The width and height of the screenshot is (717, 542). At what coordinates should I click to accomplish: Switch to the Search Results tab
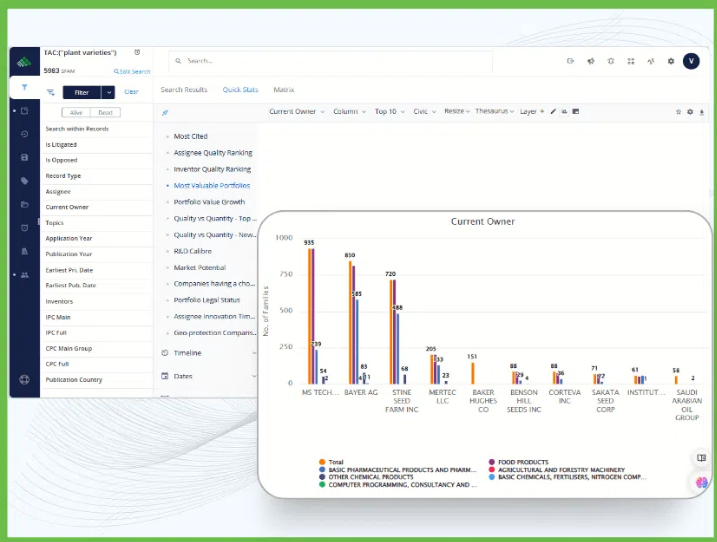coord(184,90)
